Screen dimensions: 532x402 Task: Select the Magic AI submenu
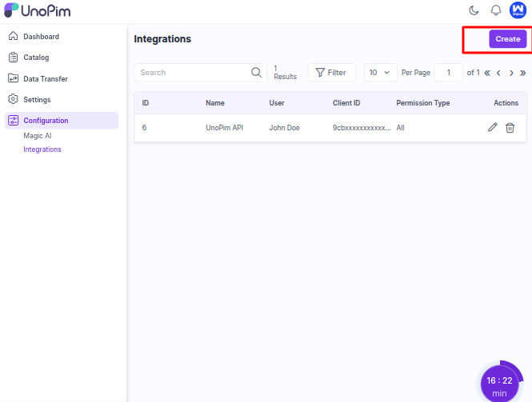pos(38,136)
